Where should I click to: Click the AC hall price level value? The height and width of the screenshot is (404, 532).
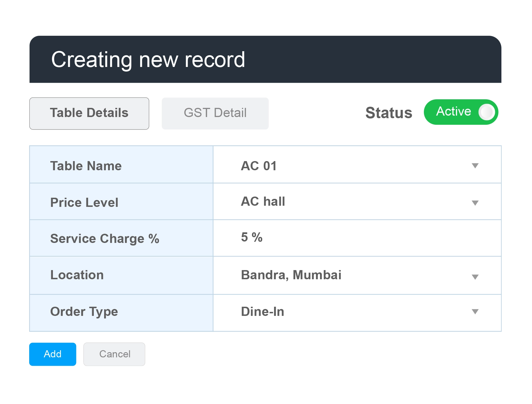[263, 201]
